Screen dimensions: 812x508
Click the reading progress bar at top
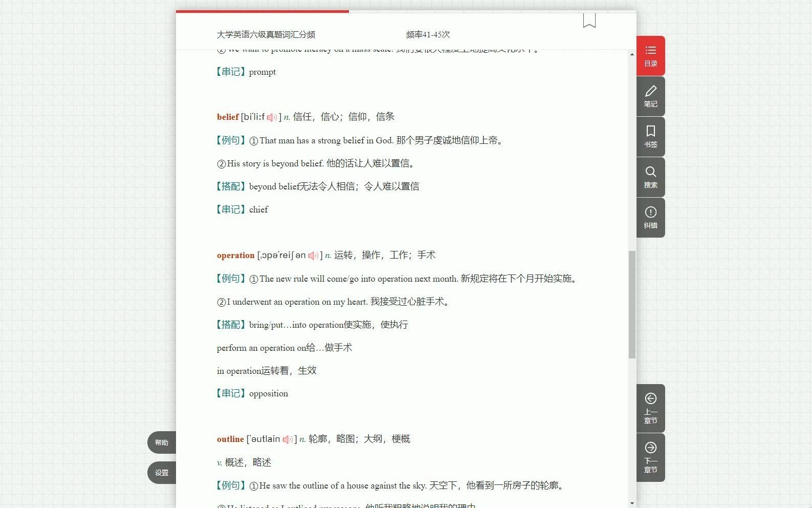tap(406, 11)
